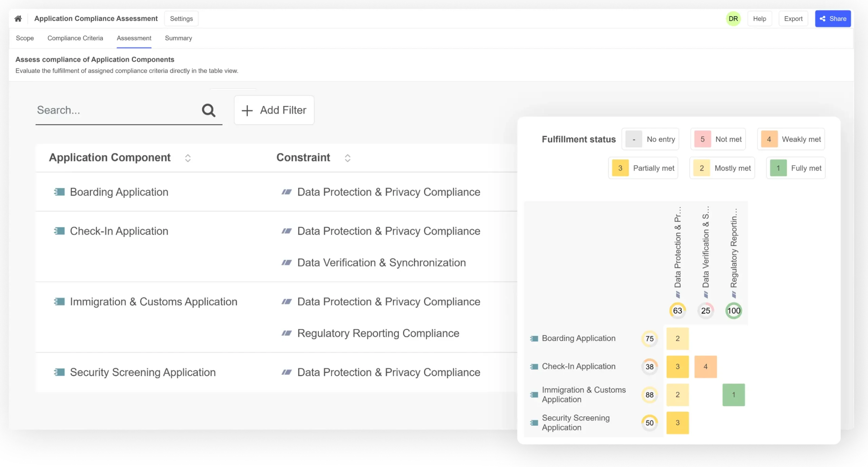Select the Assessment tab
Viewport: 868px width, 467px height.
pos(134,38)
